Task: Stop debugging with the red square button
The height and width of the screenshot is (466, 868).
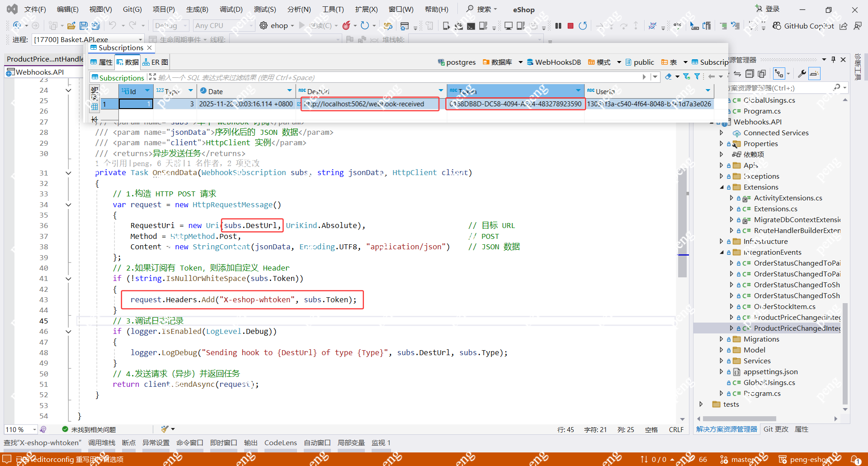Action: pos(571,26)
